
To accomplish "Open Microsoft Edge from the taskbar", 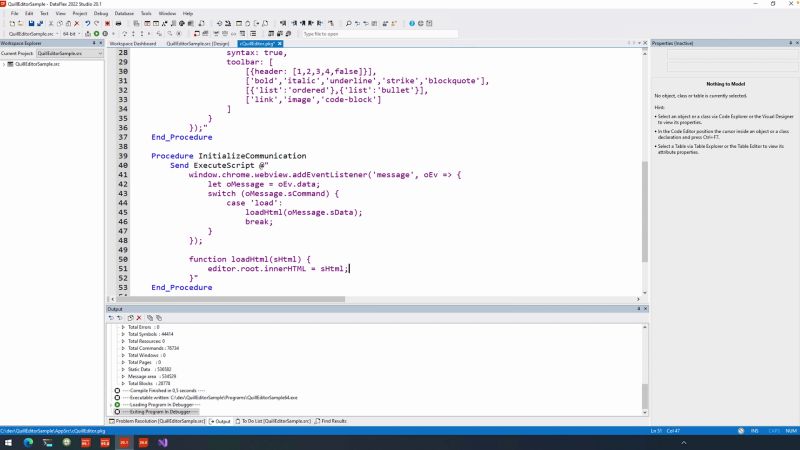I will [28, 442].
